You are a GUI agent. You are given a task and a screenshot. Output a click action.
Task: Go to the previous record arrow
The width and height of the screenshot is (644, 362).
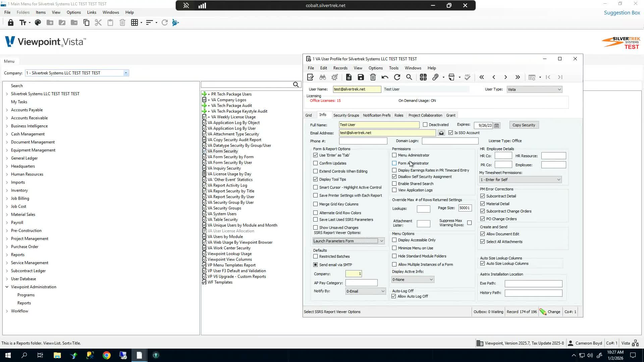(x=494, y=77)
